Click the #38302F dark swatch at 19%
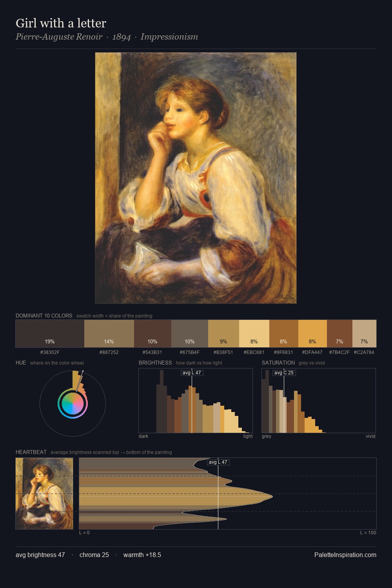 coord(50,334)
